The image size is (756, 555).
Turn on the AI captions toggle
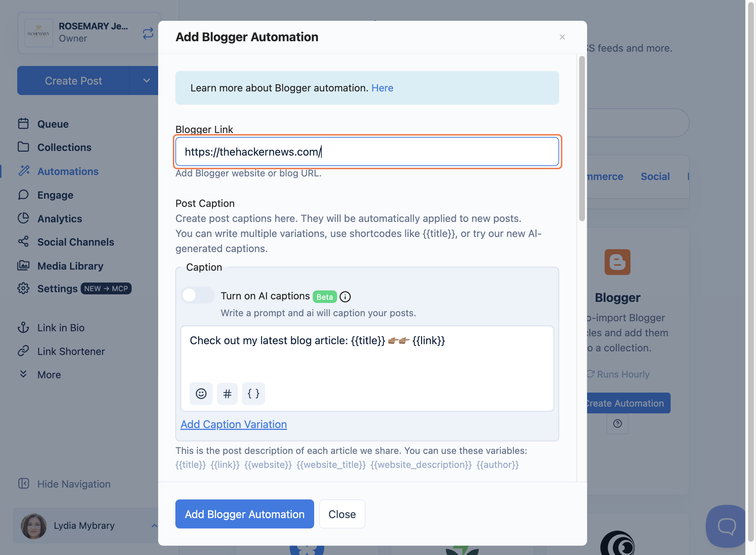[x=198, y=295]
